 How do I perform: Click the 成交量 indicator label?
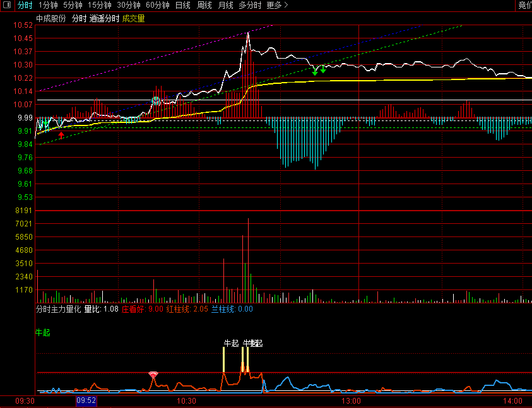pos(133,19)
